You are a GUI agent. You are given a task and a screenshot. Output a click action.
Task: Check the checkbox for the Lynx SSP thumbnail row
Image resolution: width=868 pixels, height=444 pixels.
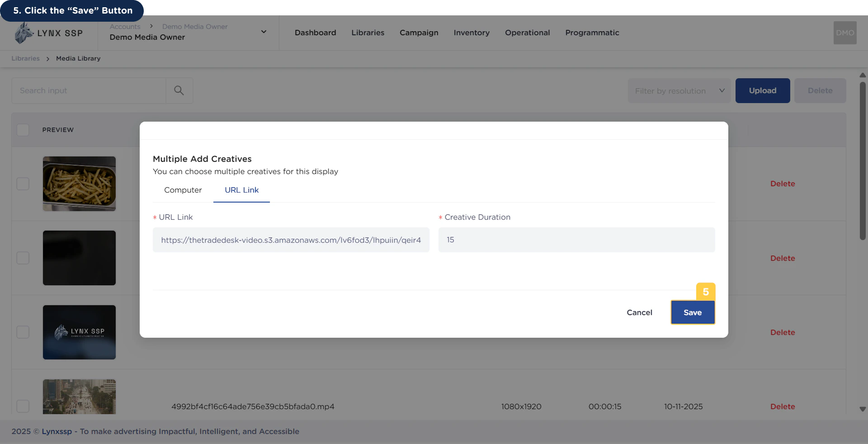pyautogui.click(x=23, y=332)
